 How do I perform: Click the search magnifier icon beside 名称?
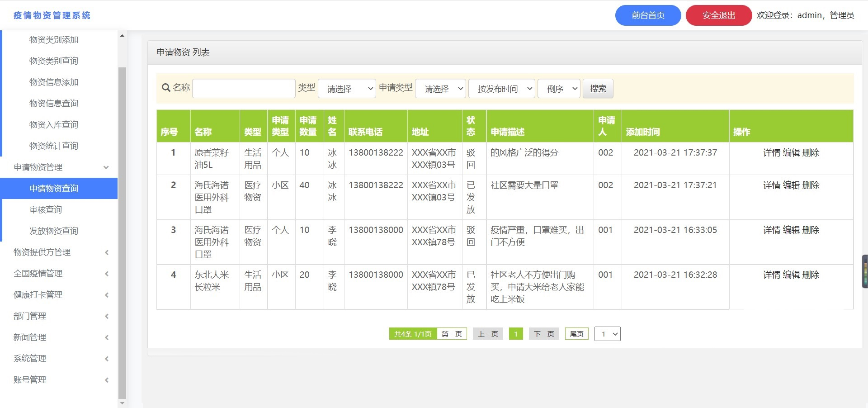[166, 88]
